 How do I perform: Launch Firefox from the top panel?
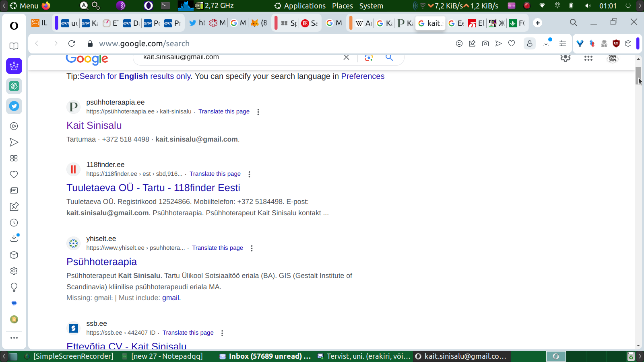point(46,6)
